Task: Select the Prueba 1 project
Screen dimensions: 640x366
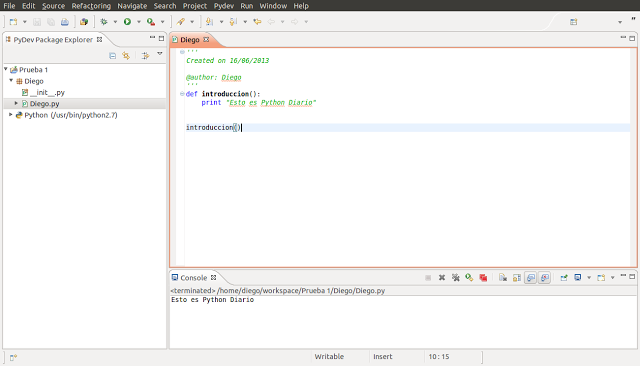Action: click(33, 70)
